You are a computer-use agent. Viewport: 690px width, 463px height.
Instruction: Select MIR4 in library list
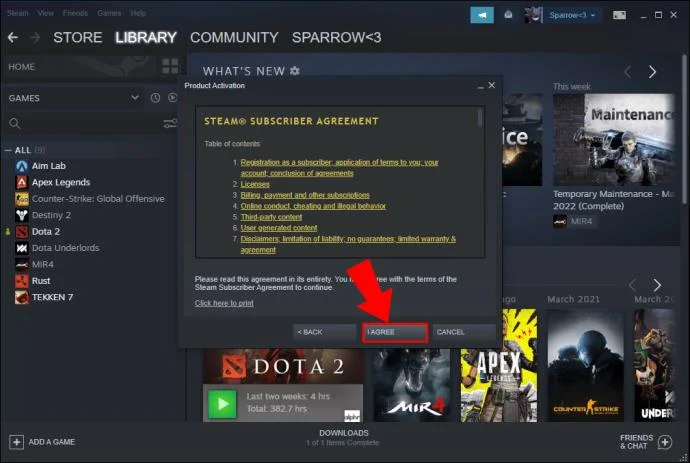click(x=43, y=264)
